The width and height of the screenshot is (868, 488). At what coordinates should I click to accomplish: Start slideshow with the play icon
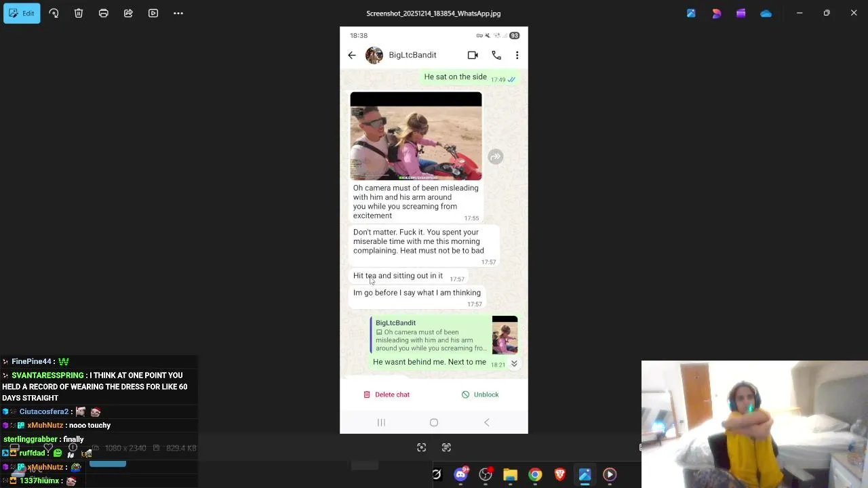tap(153, 13)
